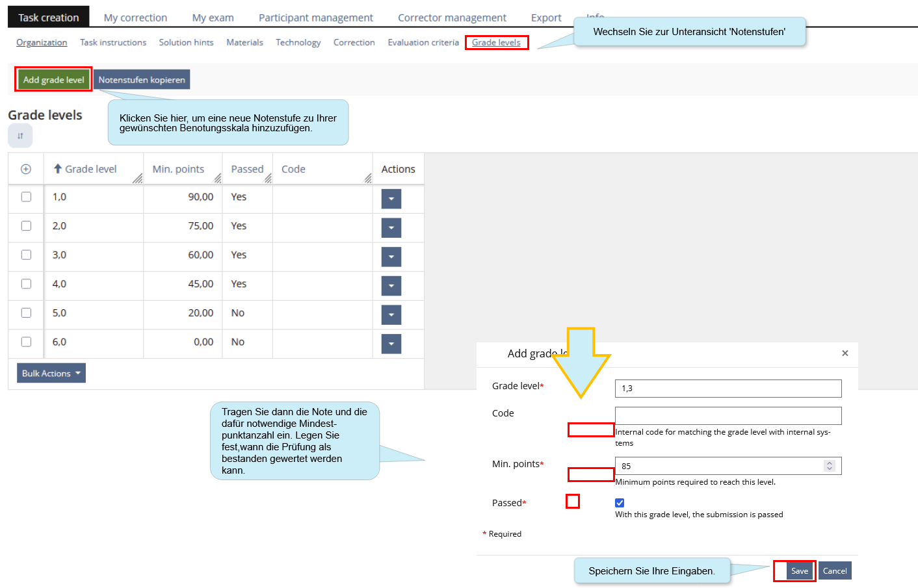The image size is (918, 588).
Task: Open the Bulk Actions dropdown
Action: pos(51,373)
